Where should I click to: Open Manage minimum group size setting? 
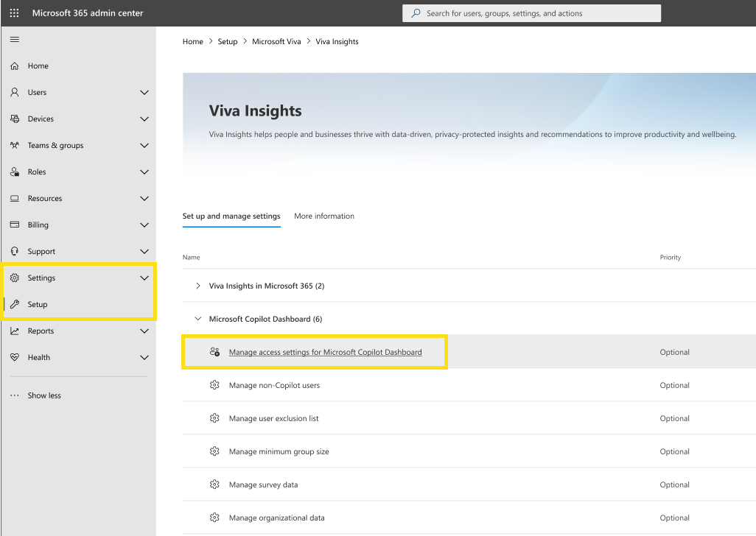click(x=279, y=452)
